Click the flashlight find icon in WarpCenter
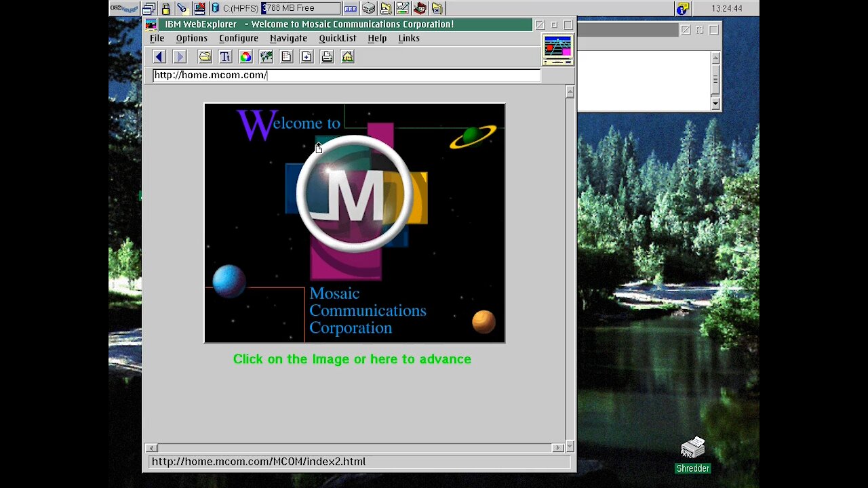This screenshot has width=868, height=488. pos(182,9)
